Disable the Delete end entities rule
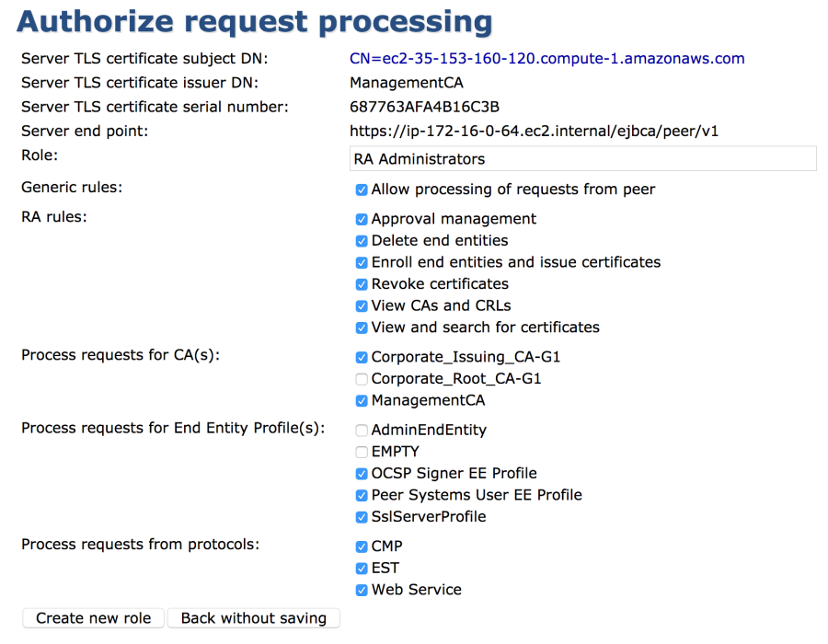The width and height of the screenshot is (828, 644). pos(362,241)
